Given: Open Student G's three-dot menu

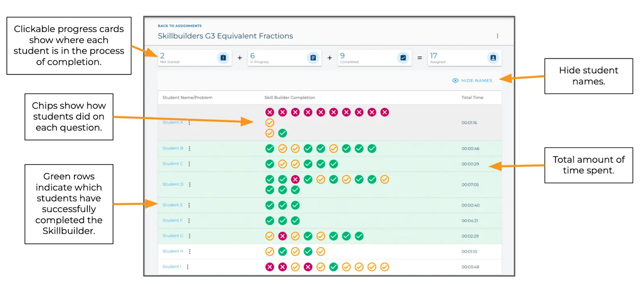Looking at the screenshot, I should pyautogui.click(x=190, y=236).
